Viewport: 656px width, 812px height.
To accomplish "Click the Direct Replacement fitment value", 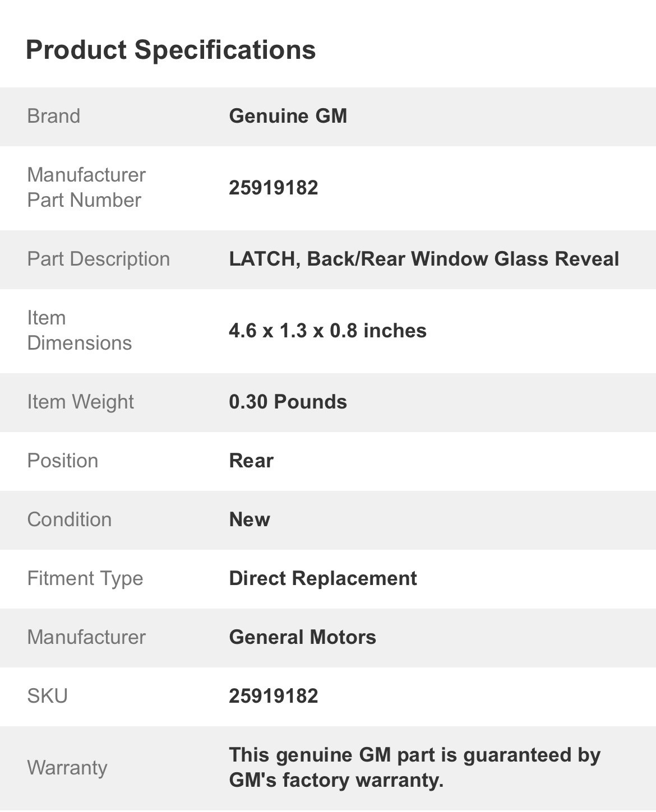I will point(323,578).
